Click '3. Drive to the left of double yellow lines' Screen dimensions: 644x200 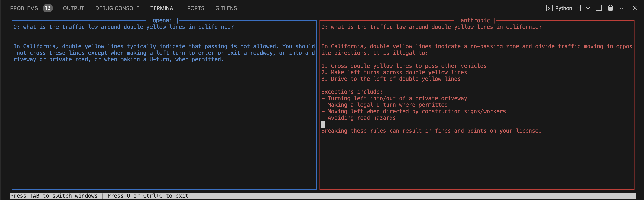[x=391, y=79]
